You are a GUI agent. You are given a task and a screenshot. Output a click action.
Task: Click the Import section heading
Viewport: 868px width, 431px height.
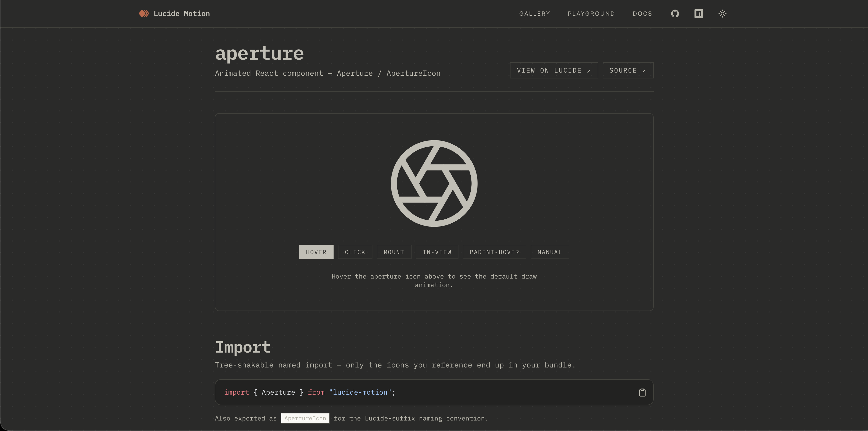pyautogui.click(x=243, y=347)
